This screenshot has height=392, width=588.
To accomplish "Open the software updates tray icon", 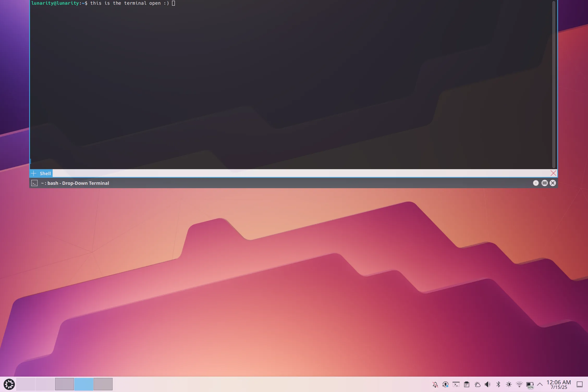I will click(x=445, y=384).
